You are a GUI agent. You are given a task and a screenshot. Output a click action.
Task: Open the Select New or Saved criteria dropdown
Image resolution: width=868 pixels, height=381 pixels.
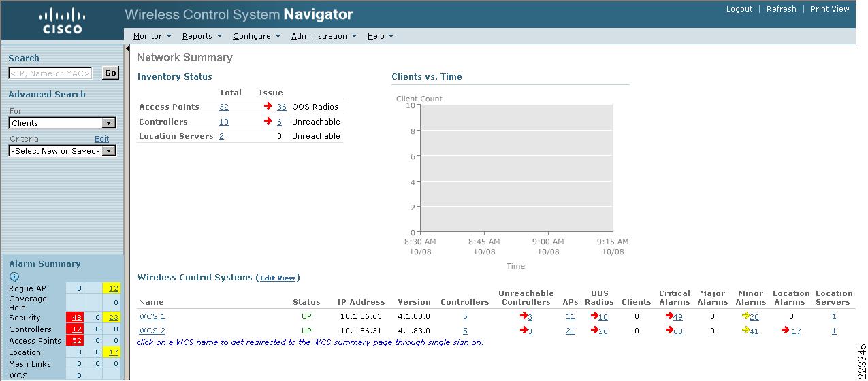(x=63, y=151)
